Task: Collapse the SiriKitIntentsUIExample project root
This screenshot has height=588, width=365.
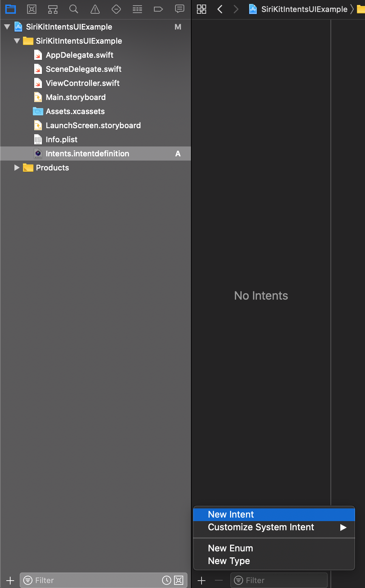Action: 7,27
